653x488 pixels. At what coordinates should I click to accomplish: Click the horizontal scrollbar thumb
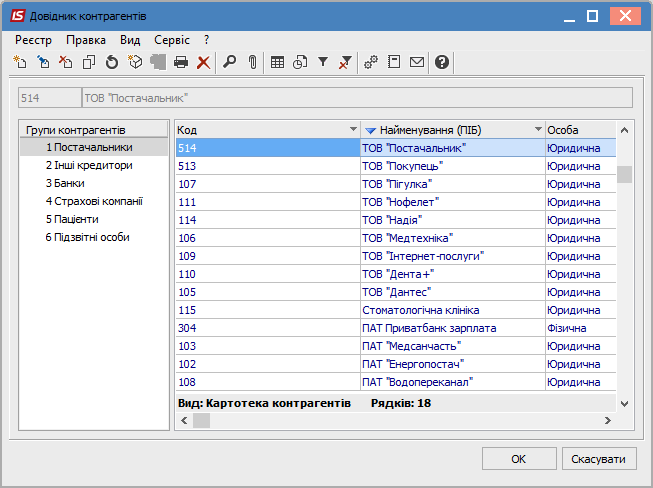coord(202,421)
